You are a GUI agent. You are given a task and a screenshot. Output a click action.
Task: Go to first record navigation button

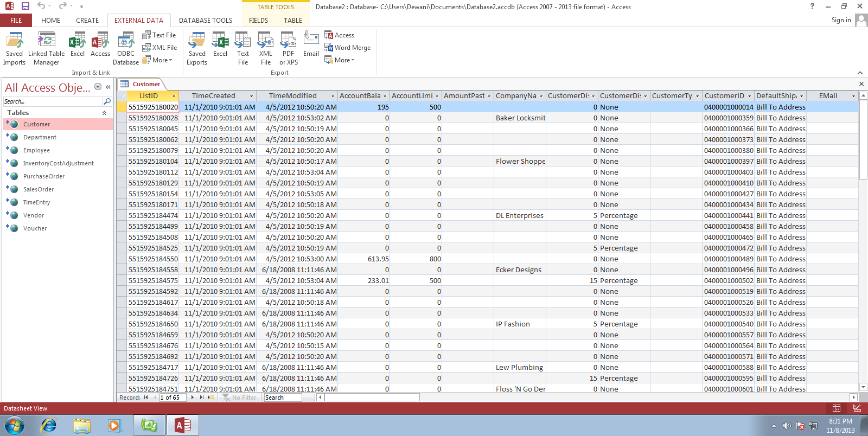146,397
